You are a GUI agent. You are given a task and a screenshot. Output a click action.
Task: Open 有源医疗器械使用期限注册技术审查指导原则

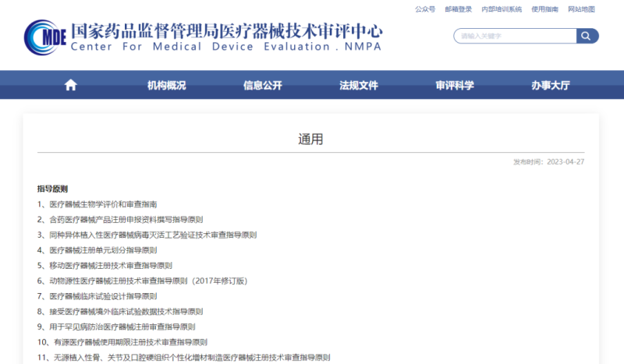click(x=128, y=342)
